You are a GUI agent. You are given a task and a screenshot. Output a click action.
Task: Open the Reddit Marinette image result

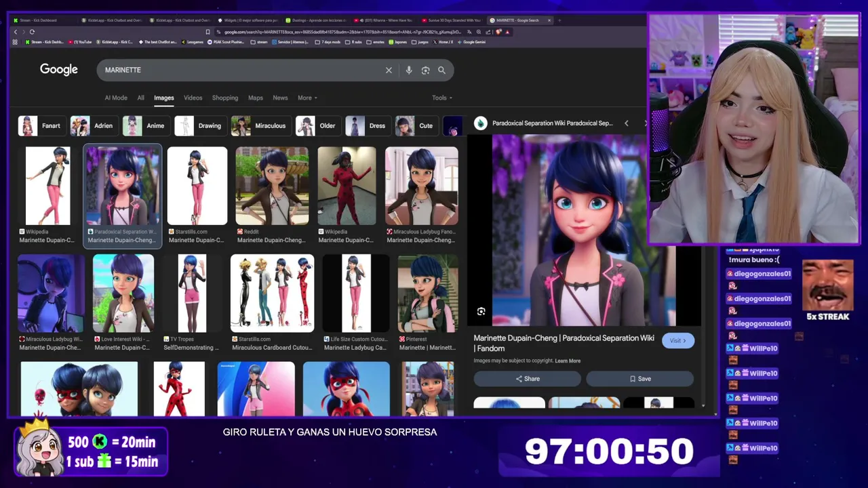point(272,195)
